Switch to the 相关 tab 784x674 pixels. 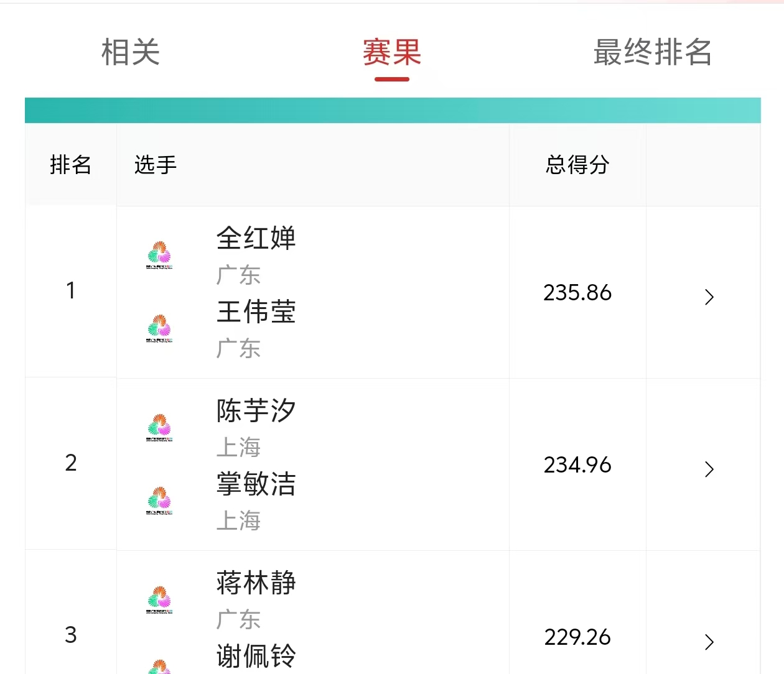click(131, 52)
